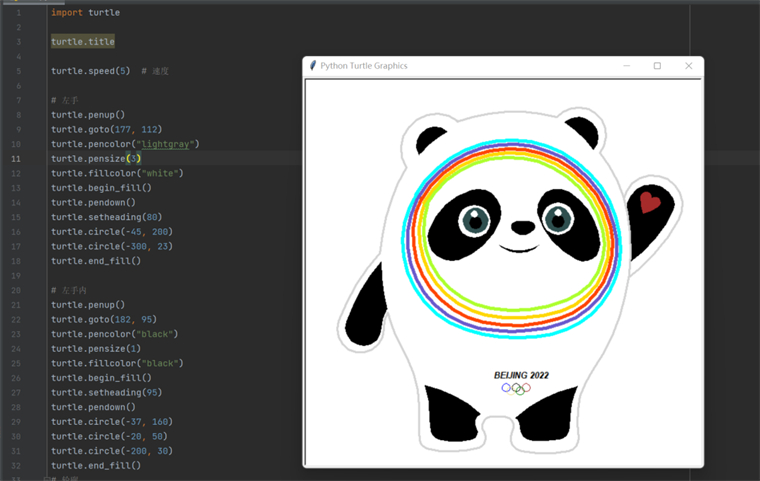The image size is (760, 481).
Task: Click the feather icon in Turtle Graphics title bar
Action: (x=313, y=65)
